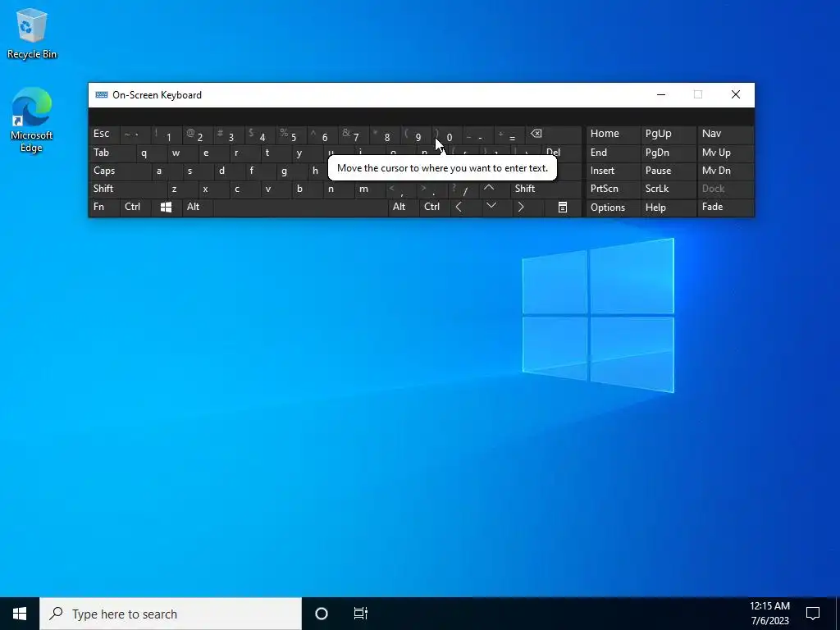Click the Del key

(x=562, y=153)
